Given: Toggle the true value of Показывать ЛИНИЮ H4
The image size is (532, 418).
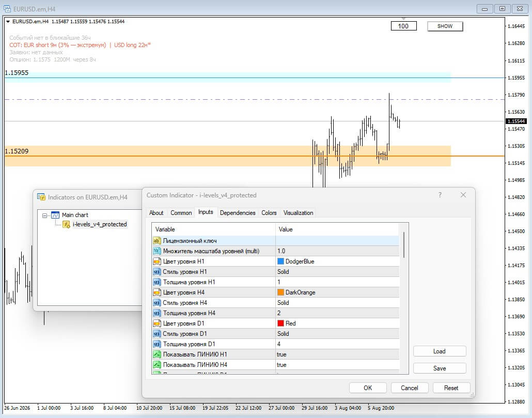Looking at the screenshot, I should point(337,365).
